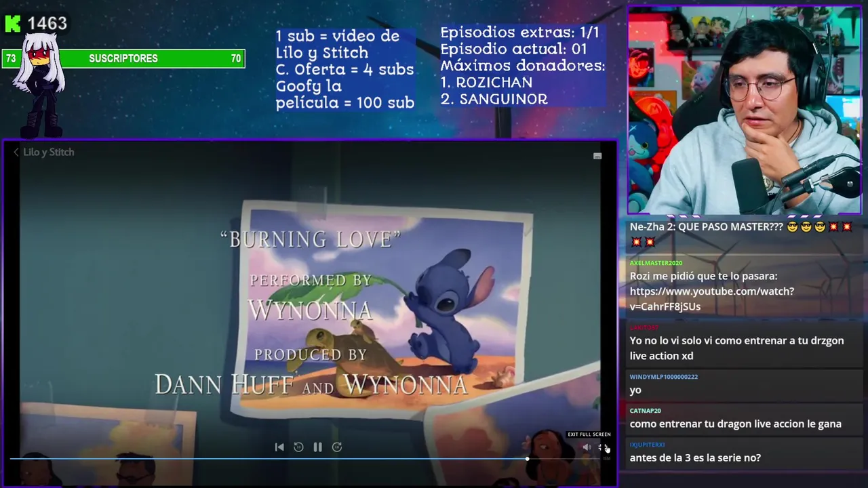Click the viewer count '1463'
The width and height of the screenshot is (868, 488).
click(47, 24)
